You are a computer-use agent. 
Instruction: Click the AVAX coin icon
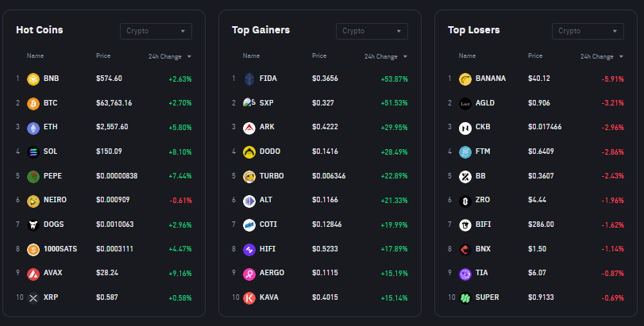coord(33,274)
